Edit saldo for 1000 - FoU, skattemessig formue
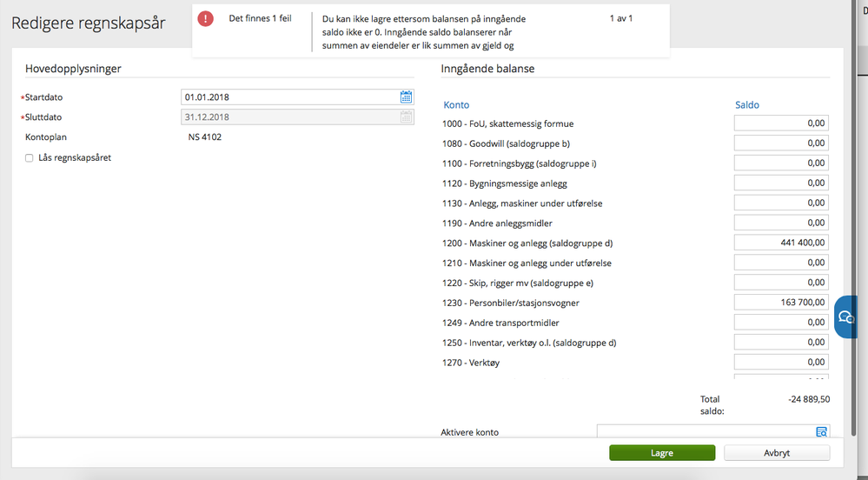This screenshot has width=868, height=480. tap(781, 123)
